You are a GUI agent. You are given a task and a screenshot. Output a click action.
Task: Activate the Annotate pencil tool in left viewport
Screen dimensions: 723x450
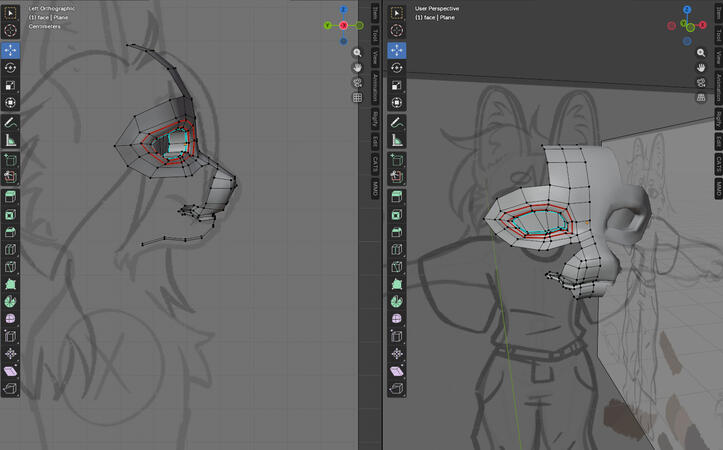coord(10,123)
